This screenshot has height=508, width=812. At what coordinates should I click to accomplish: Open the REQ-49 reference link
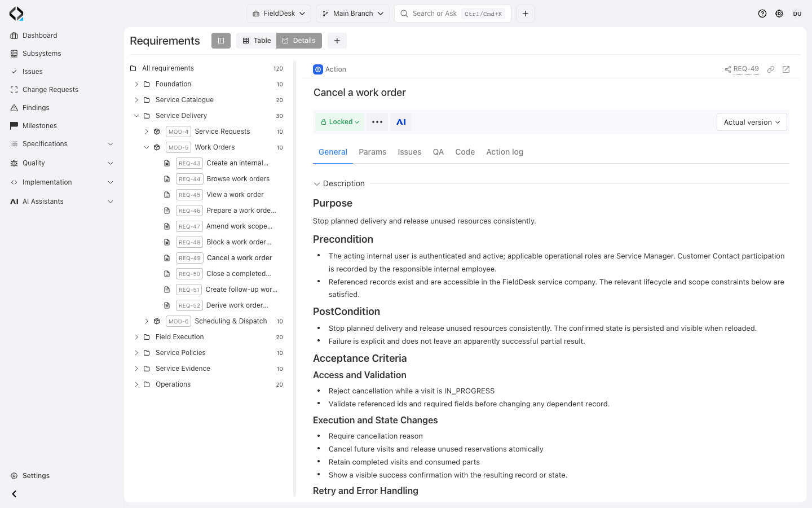pos(745,69)
